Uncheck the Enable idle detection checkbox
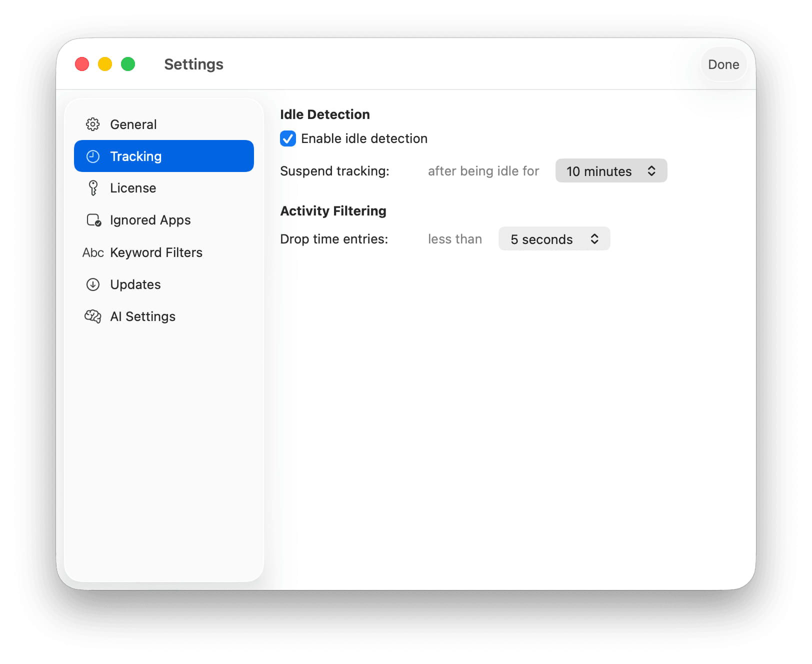 pos(288,138)
